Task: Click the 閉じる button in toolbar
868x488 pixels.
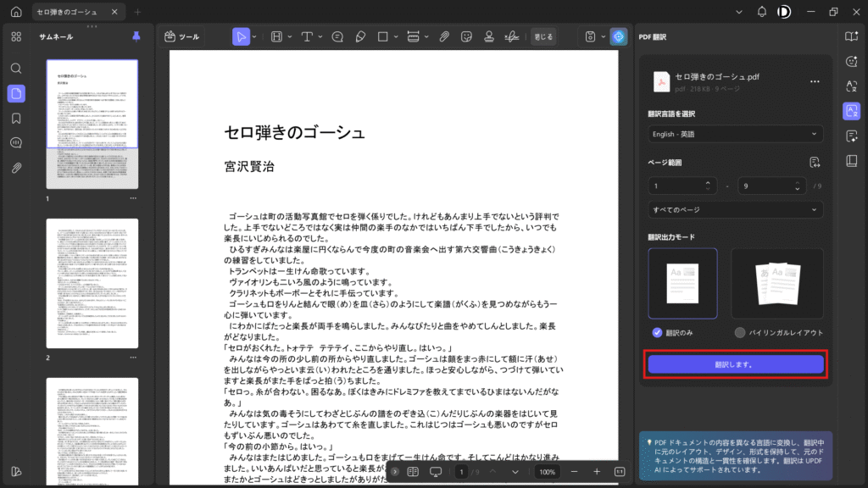Action: pyautogui.click(x=543, y=36)
